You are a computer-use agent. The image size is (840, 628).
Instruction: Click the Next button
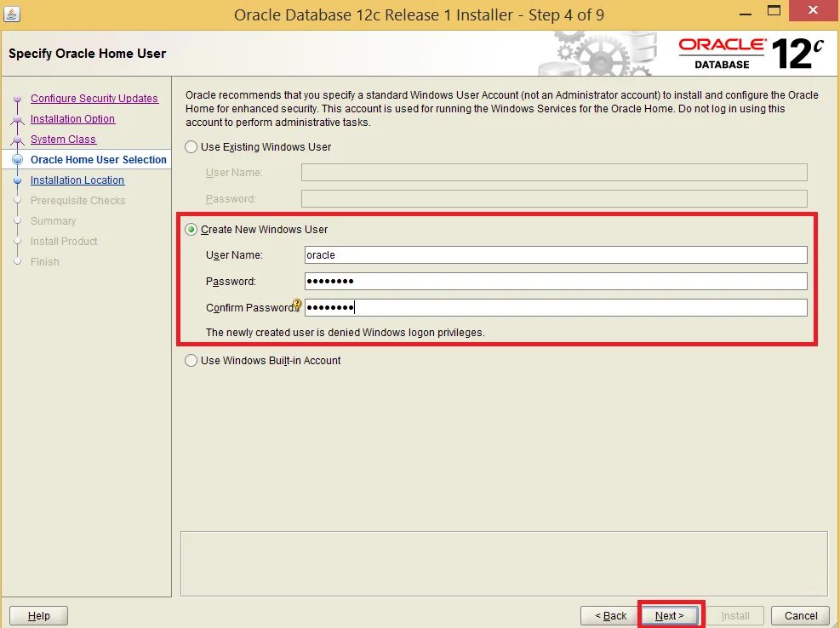(670, 616)
